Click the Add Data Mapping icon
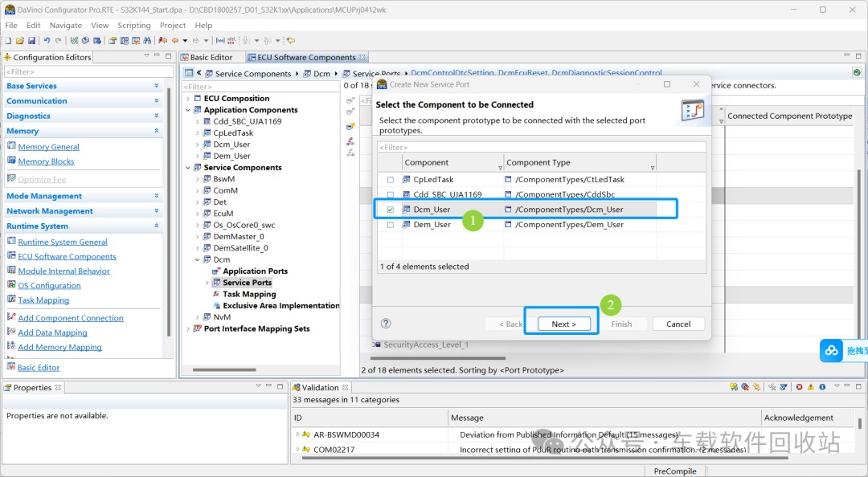Viewport: 868px width, 477px height. [x=11, y=332]
